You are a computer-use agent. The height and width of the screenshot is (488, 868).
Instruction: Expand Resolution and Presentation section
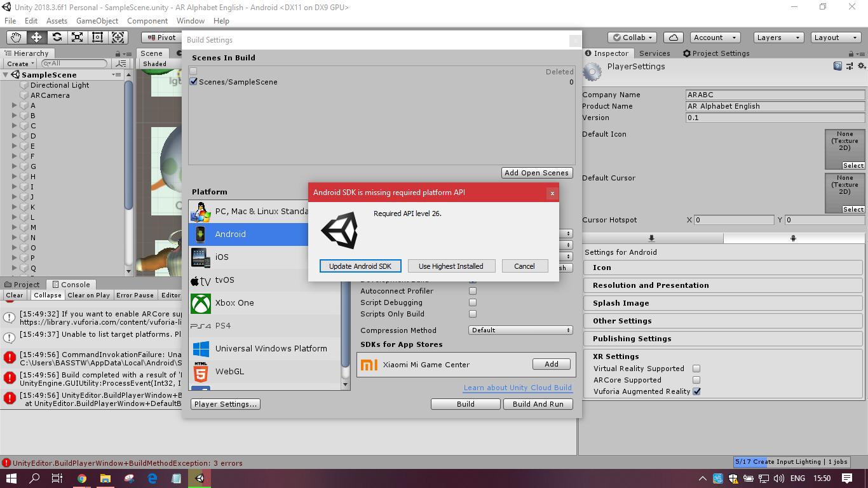point(723,285)
